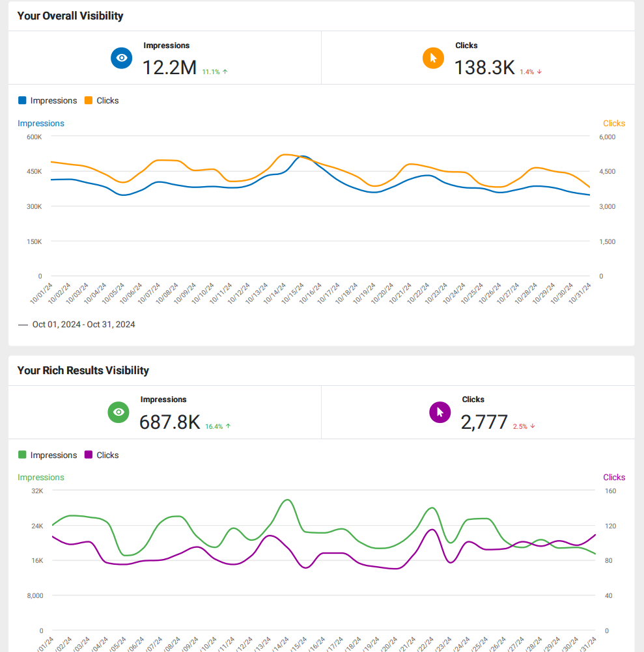Click the green up arrow beside 16.4%
This screenshot has width=644, height=652.
228,426
